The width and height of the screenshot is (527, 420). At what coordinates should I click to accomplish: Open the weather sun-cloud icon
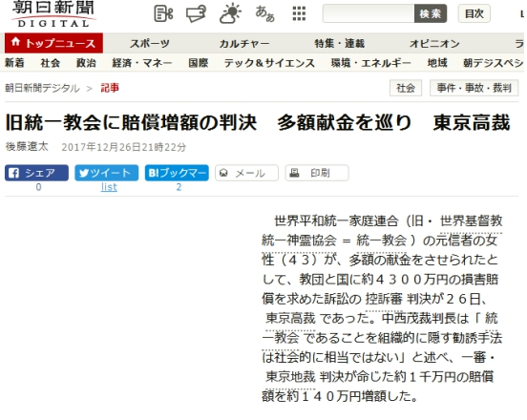coord(230,13)
